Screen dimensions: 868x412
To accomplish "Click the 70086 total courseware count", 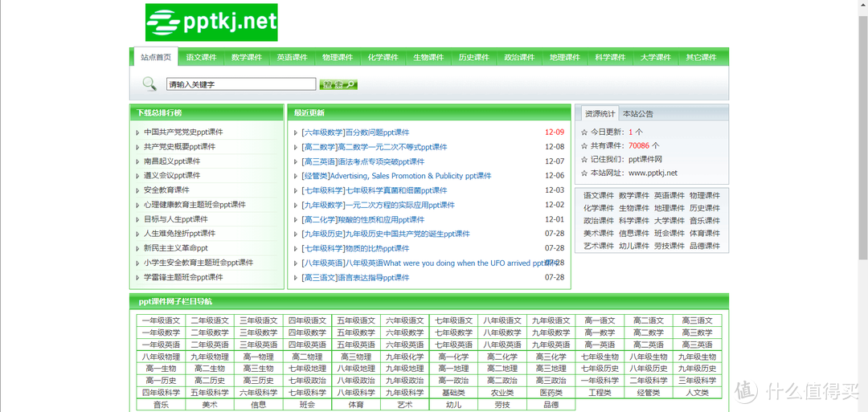I will [639, 146].
